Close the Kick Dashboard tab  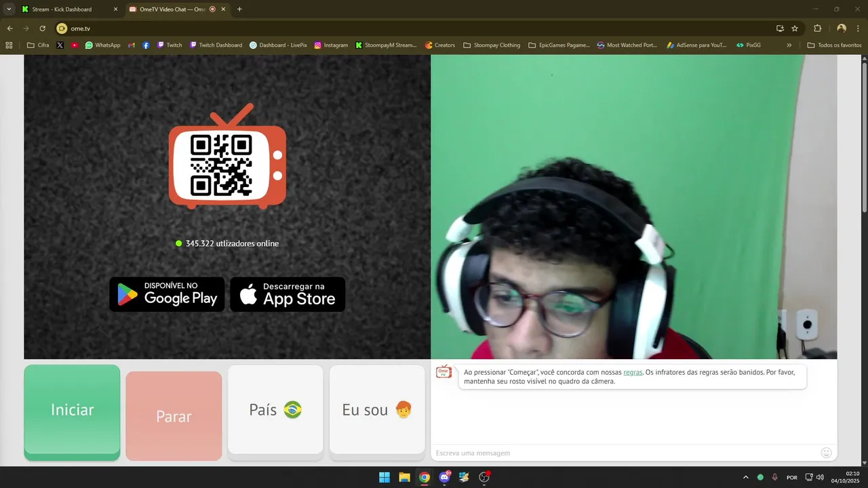coord(115,9)
